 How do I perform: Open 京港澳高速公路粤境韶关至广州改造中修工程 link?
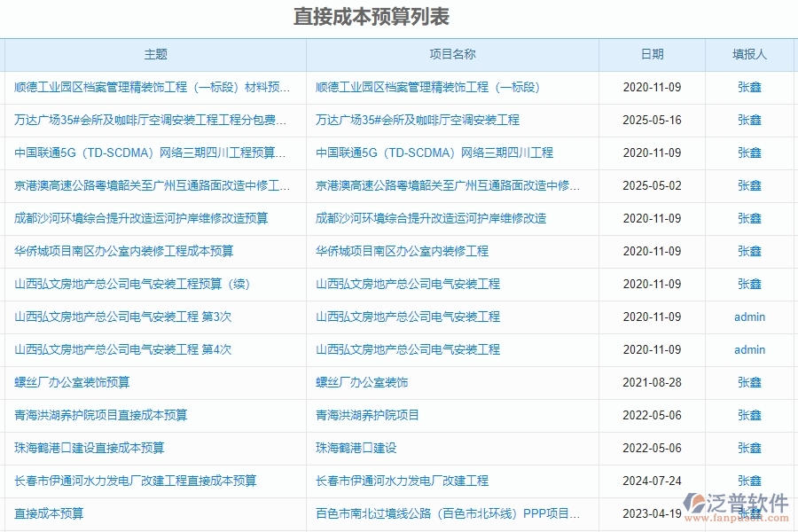(150, 185)
